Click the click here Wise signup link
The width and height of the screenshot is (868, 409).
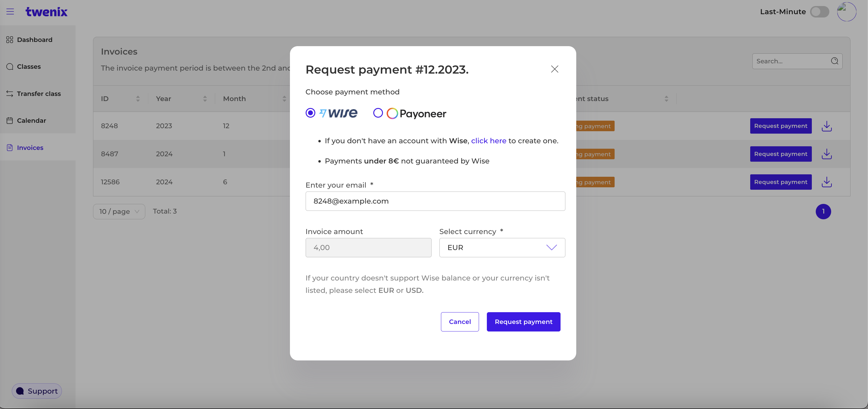[489, 141]
